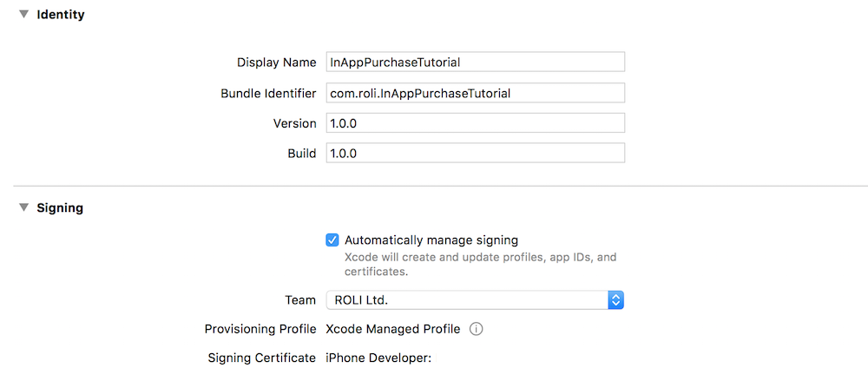This screenshot has width=868, height=381.
Task: Click the Signing section heading
Action: [59, 208]
